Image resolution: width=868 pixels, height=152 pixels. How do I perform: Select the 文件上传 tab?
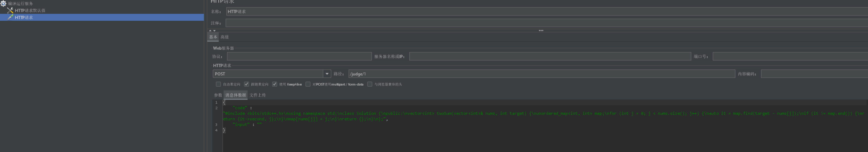tap(257, 95)
